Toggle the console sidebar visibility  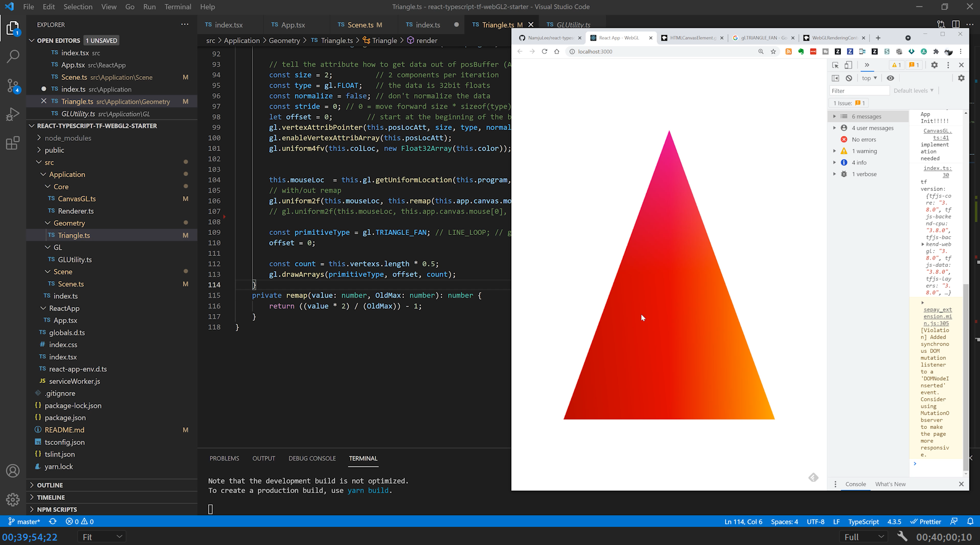(835, 78)
